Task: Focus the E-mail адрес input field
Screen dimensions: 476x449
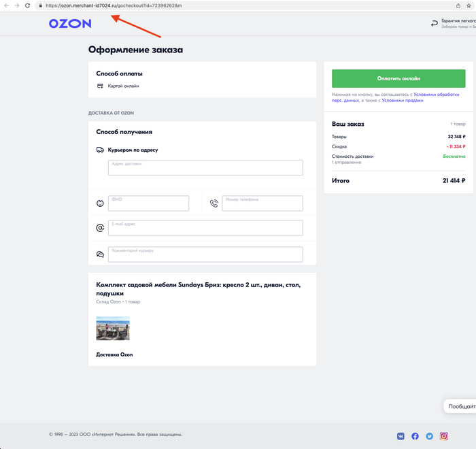Action: click(205, 228)
